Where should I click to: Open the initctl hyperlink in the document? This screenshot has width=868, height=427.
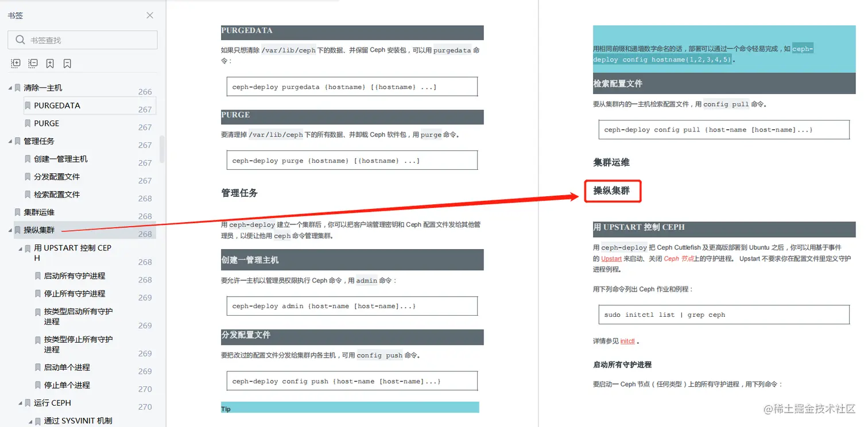tap(627, 340)
